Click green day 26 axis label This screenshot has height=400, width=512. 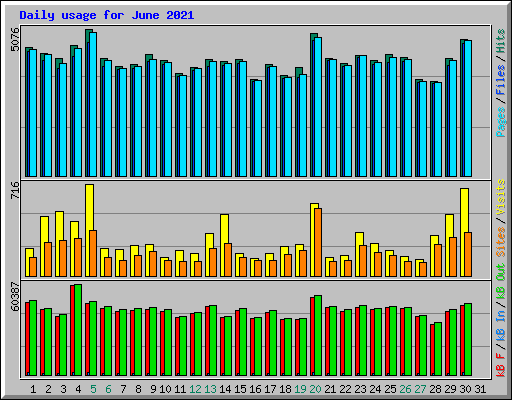tap(405, 389)
